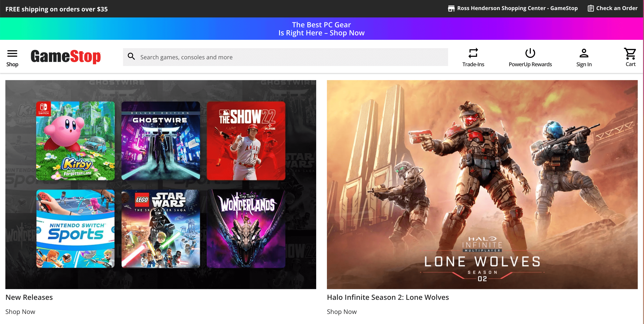
Task: Click the store icon for Ross Henderson
Action: [451, 9]
